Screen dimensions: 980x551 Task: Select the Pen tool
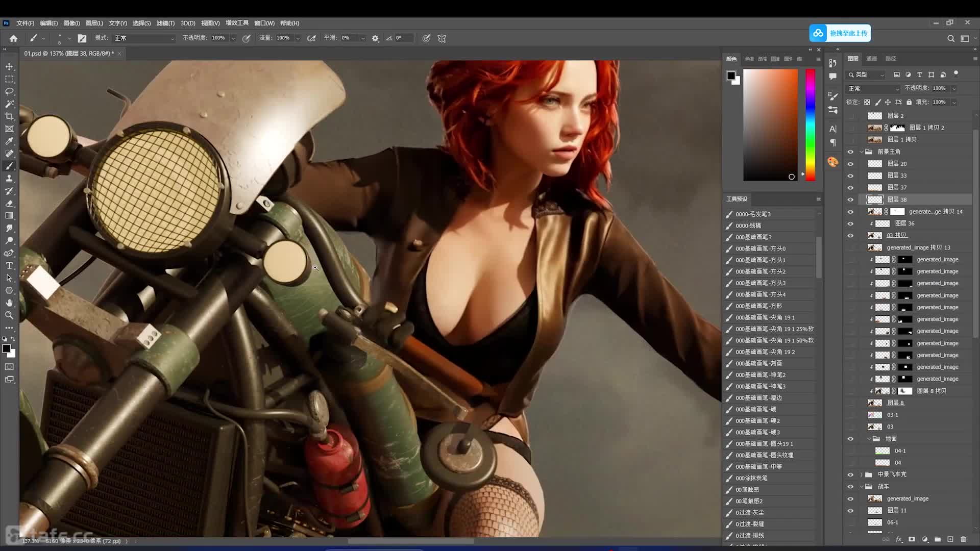pyautogui.click(x=9, y=253)
